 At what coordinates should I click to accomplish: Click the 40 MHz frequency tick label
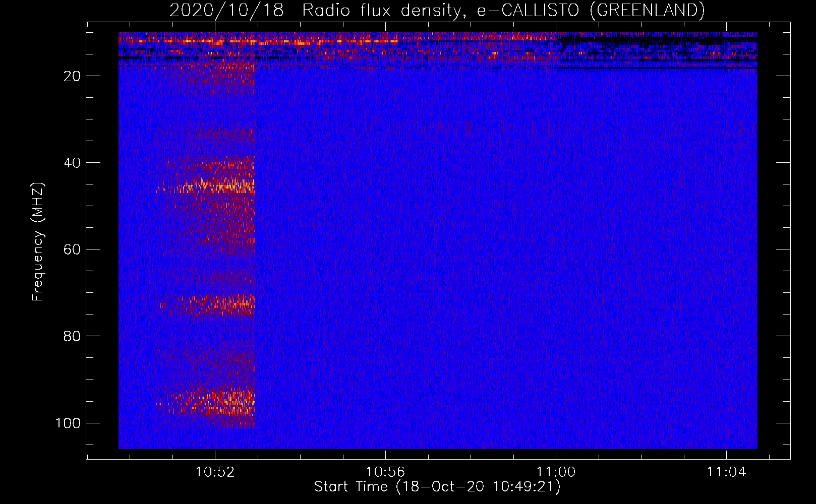pos(72,163)
